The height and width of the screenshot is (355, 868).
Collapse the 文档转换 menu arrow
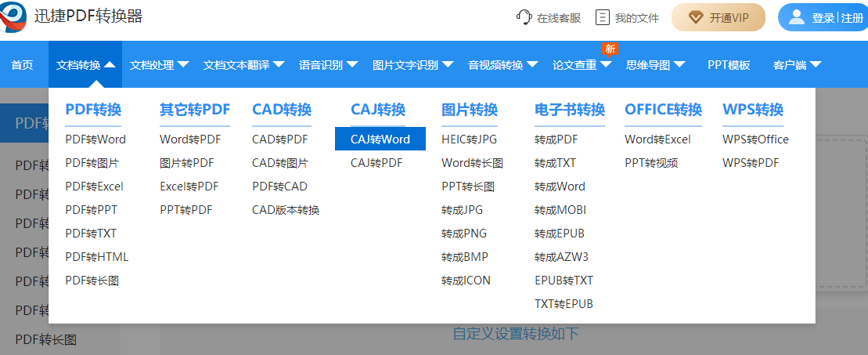click(x=110, y=65)
